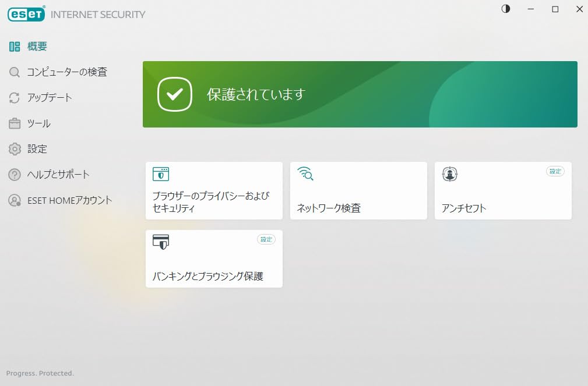Click the アップデート refresh icon
Image resolution: width=588 pixels, height=386 pixels.
(x=15, y=98)
